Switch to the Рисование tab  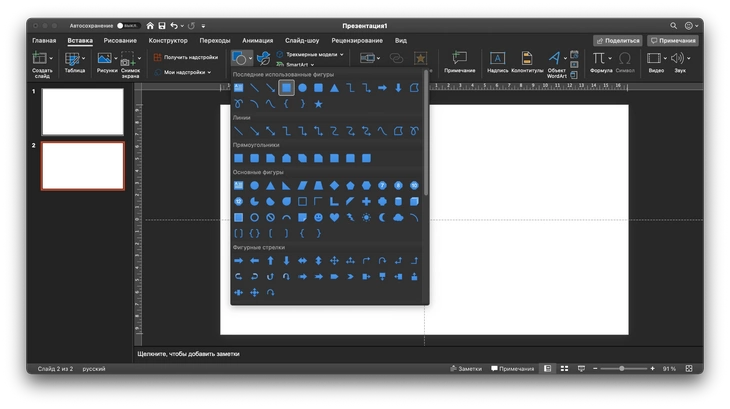tap(120, 40)
